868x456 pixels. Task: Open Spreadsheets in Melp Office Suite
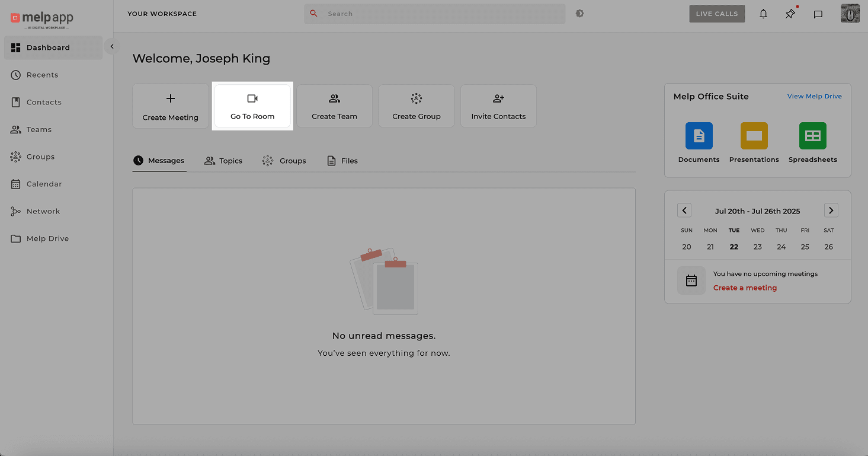(812, 136)
